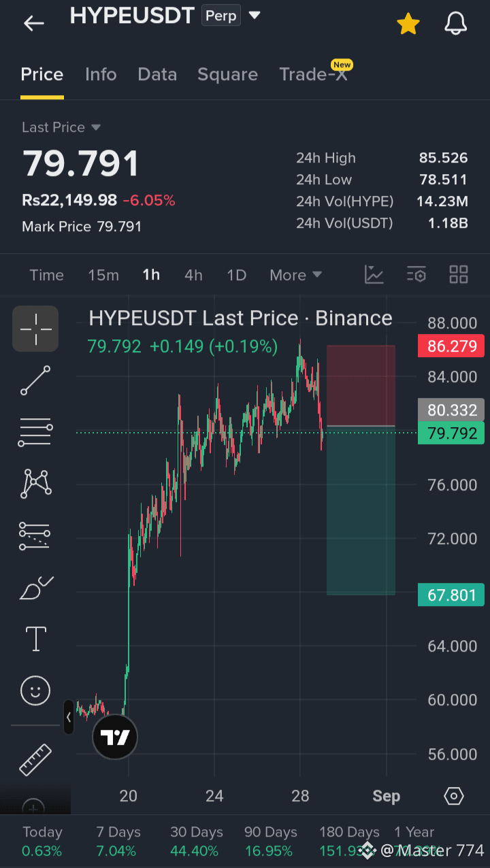Open price alerts bell icon
The height and width of the screenshot is (868, 490).
coord(456,24)
